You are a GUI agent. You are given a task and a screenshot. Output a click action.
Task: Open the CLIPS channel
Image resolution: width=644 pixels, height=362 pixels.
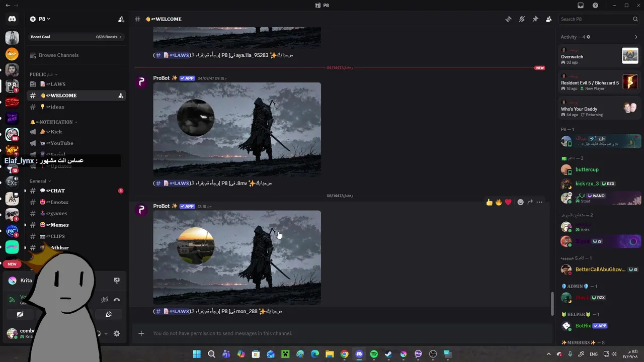click(x=75, y=236)
